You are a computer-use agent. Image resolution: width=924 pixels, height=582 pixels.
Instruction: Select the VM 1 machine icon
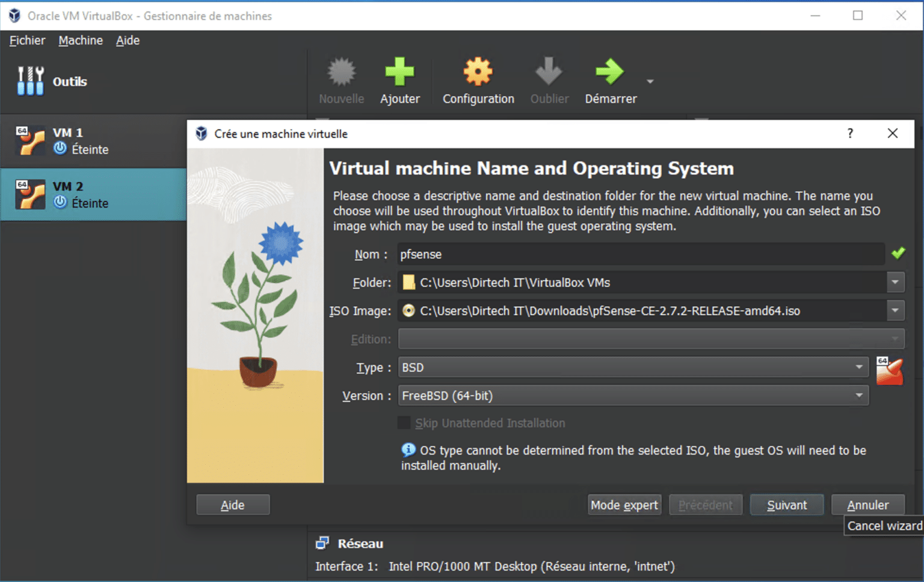pos(30,139)
